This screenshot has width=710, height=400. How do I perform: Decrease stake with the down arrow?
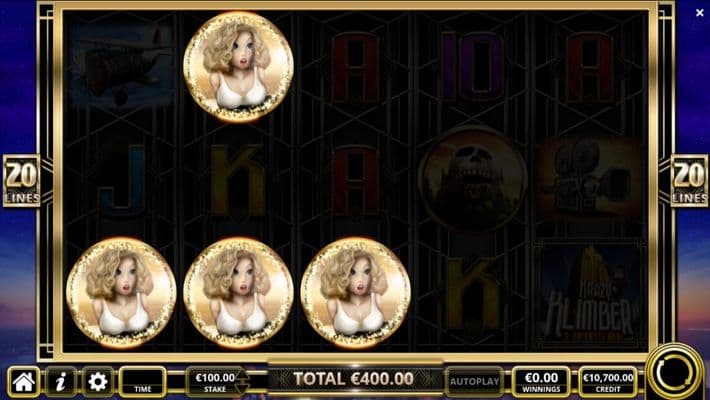coord(242,388)
